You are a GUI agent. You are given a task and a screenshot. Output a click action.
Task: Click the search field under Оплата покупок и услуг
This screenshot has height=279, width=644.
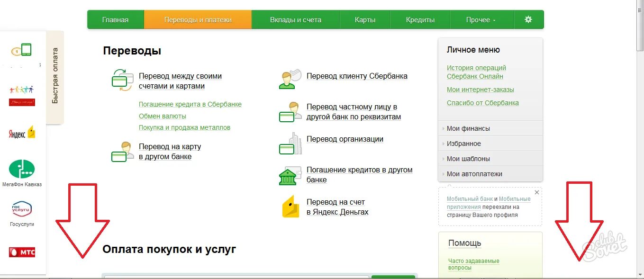pyautogui.click(x=236, y=277)
